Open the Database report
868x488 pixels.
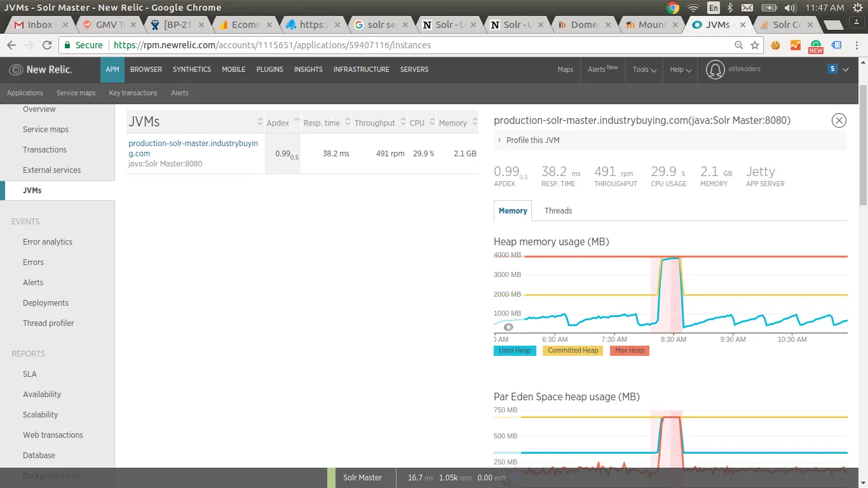pos(39,456)
